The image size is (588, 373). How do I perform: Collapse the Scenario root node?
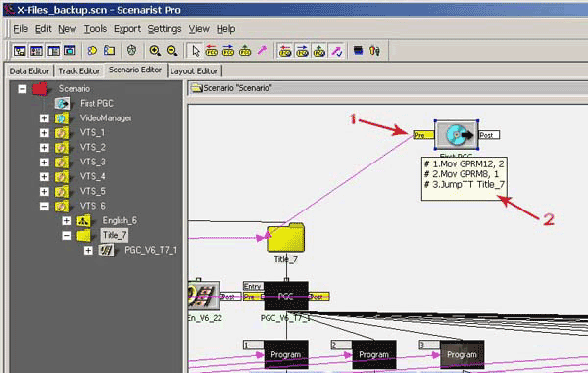coord(23,89)
